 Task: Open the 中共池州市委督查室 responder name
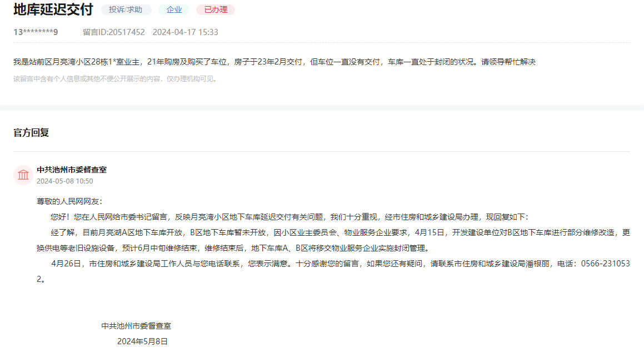coord(72,170)
